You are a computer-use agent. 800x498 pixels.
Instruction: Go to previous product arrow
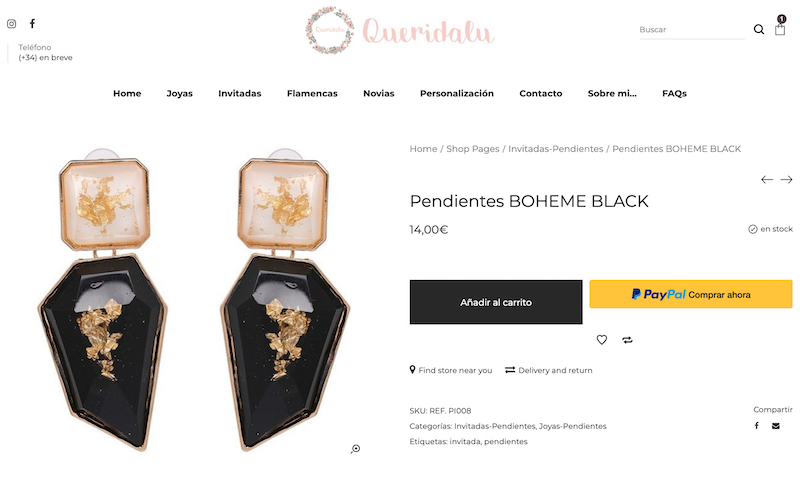[766, 180]
